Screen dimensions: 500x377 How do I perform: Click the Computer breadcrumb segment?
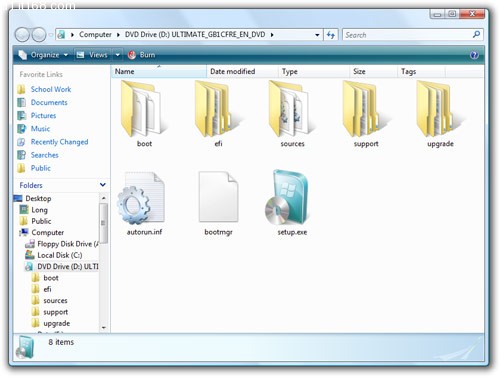click(x=95, y=35)
